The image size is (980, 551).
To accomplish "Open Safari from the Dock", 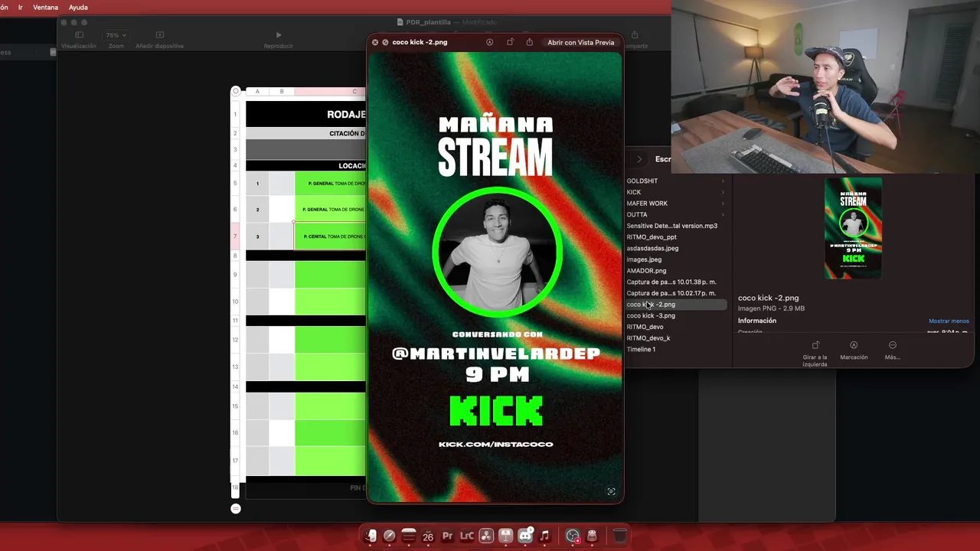I will point(390,536).
